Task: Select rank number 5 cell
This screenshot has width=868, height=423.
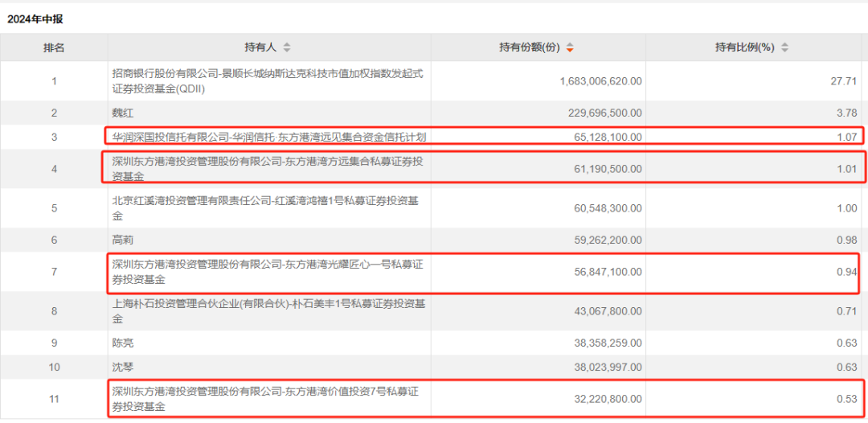Action: pyautogui.click(x=55, y=209)
